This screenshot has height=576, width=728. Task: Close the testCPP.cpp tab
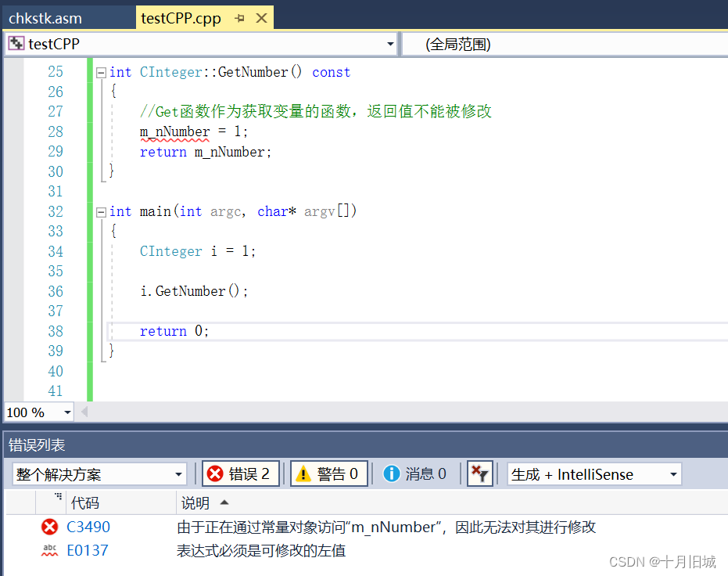[x=262, y=19]
